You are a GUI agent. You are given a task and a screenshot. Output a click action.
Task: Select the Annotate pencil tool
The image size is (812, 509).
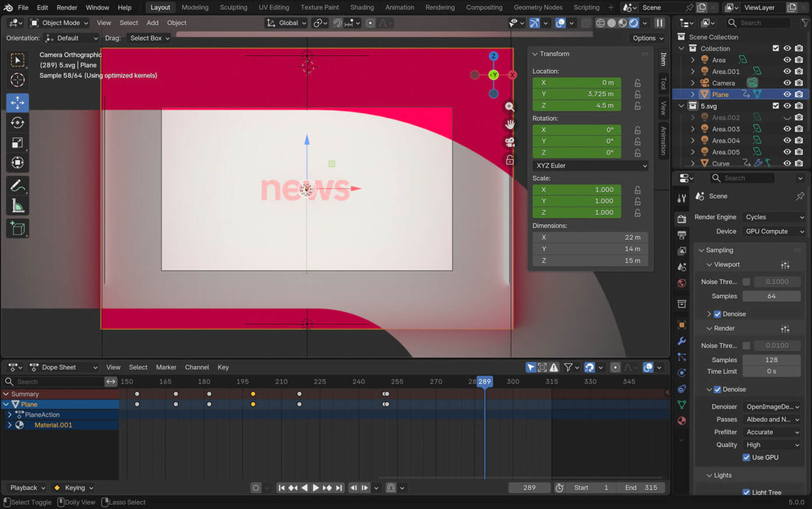(x=17, y=186)
